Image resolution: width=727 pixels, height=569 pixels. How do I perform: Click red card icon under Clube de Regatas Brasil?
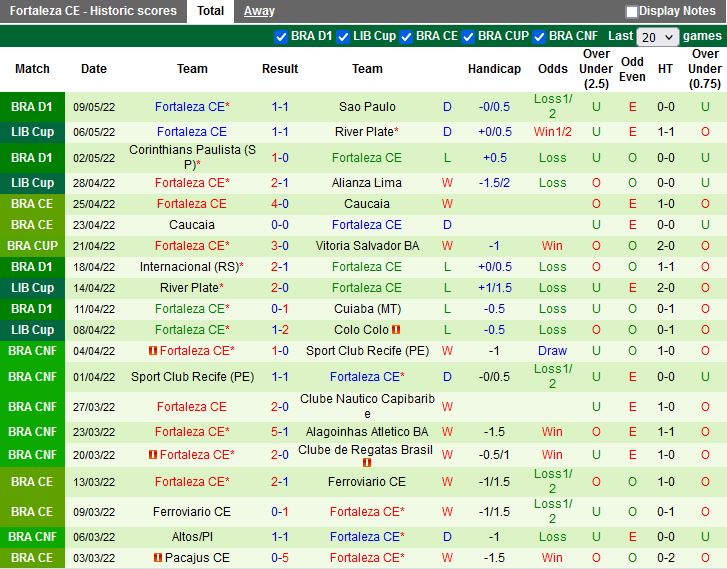(x=367, y=464)
